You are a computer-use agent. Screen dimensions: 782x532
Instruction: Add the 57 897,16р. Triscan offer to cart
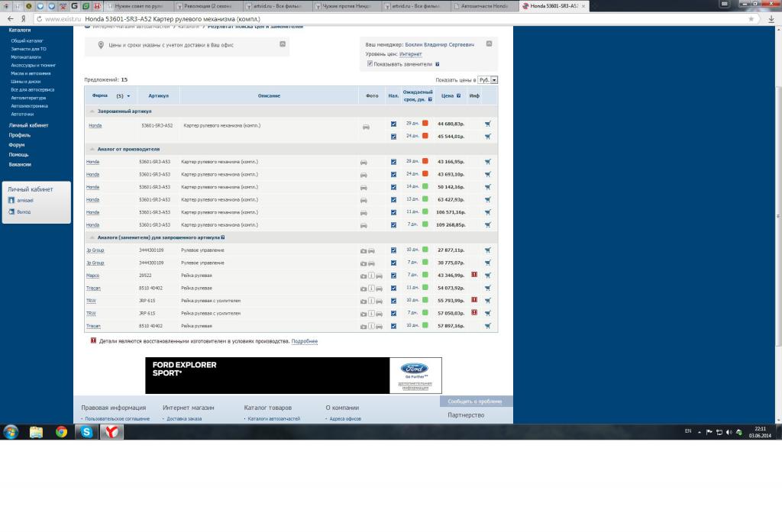point(487,326)
